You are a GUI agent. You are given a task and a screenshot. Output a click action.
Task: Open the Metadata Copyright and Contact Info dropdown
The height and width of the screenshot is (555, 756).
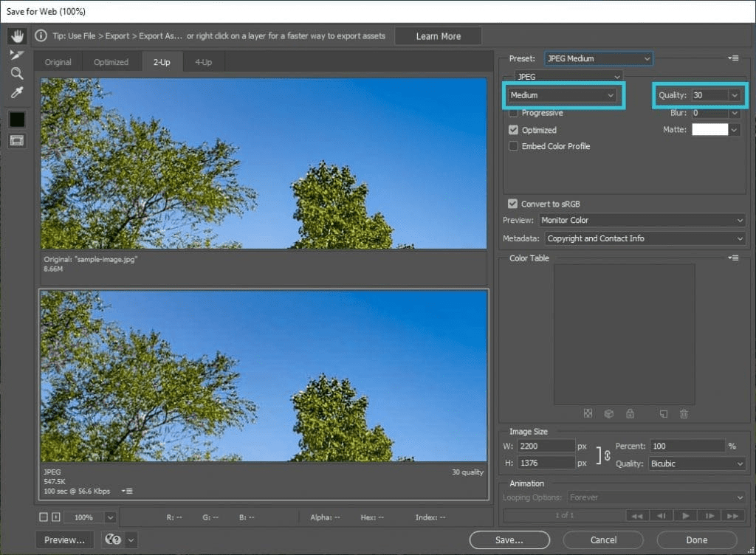(x=645, y=238)
